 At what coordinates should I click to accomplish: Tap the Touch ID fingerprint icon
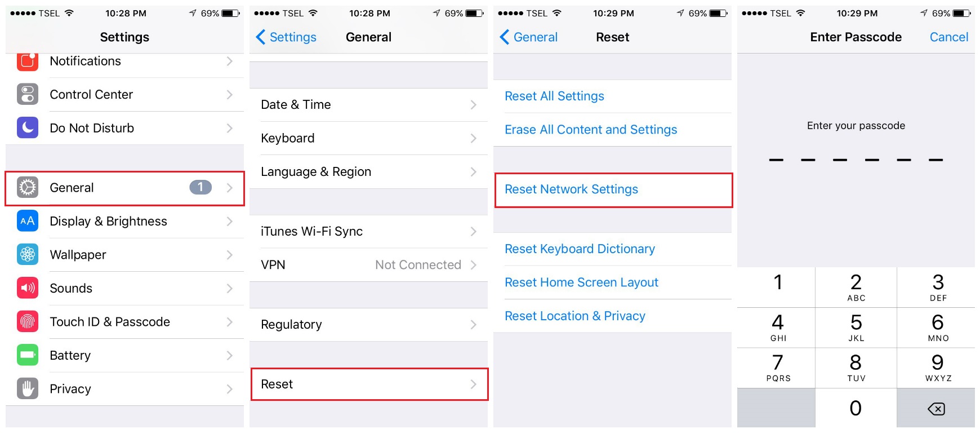click(28, 321)
